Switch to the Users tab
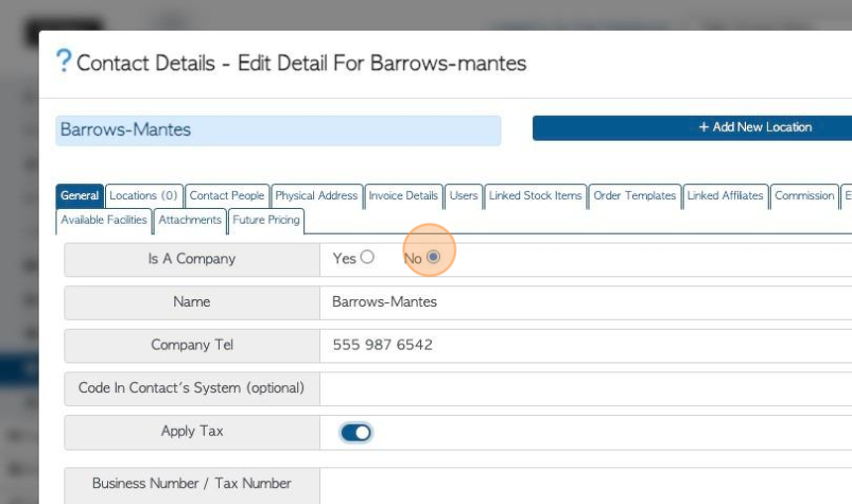 464,195
